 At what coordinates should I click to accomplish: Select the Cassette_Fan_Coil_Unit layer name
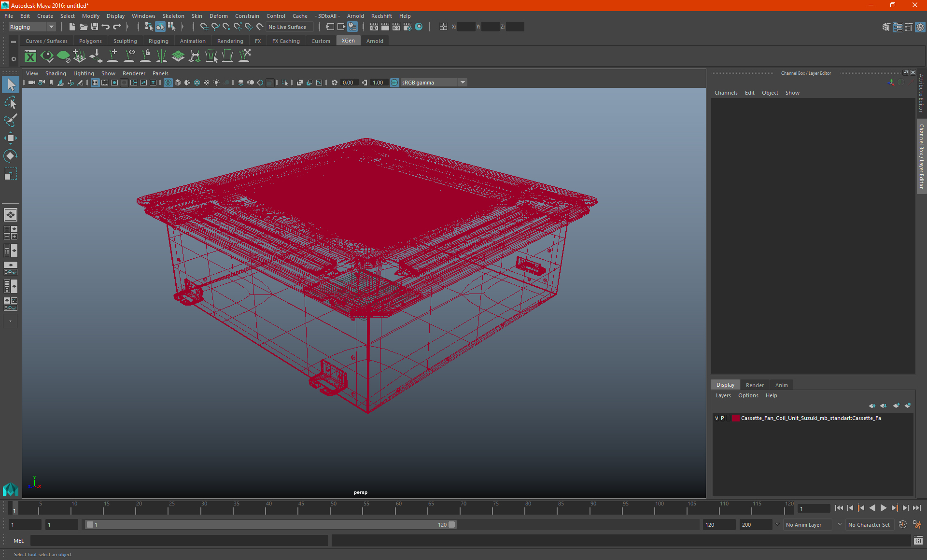coord(811,418)
